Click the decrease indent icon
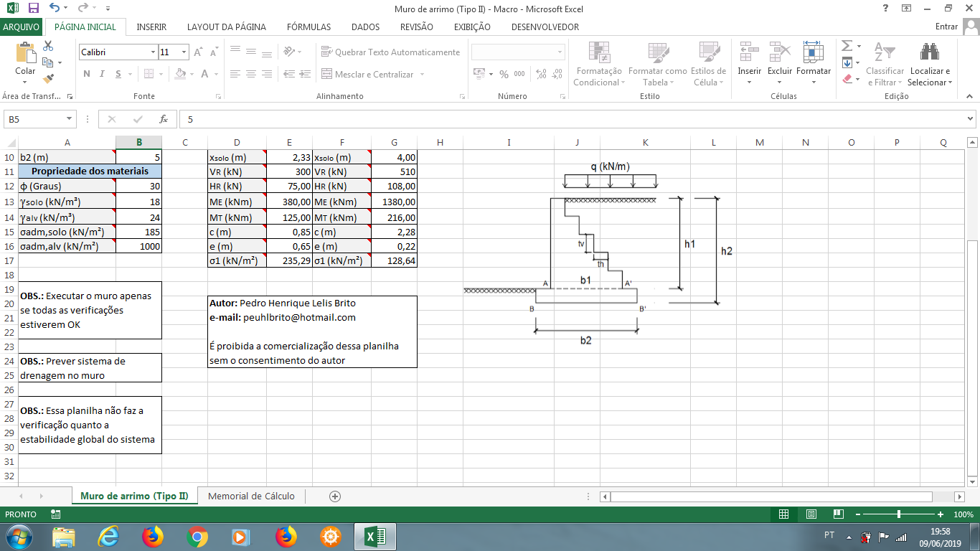 tap(288, 74)
